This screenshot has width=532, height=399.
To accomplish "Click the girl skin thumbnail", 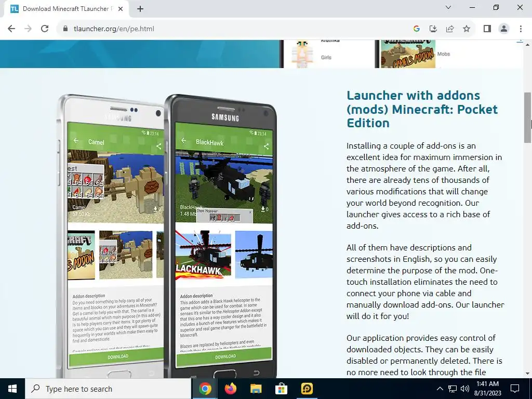I will pyautogui.click(x=302, y=54).
